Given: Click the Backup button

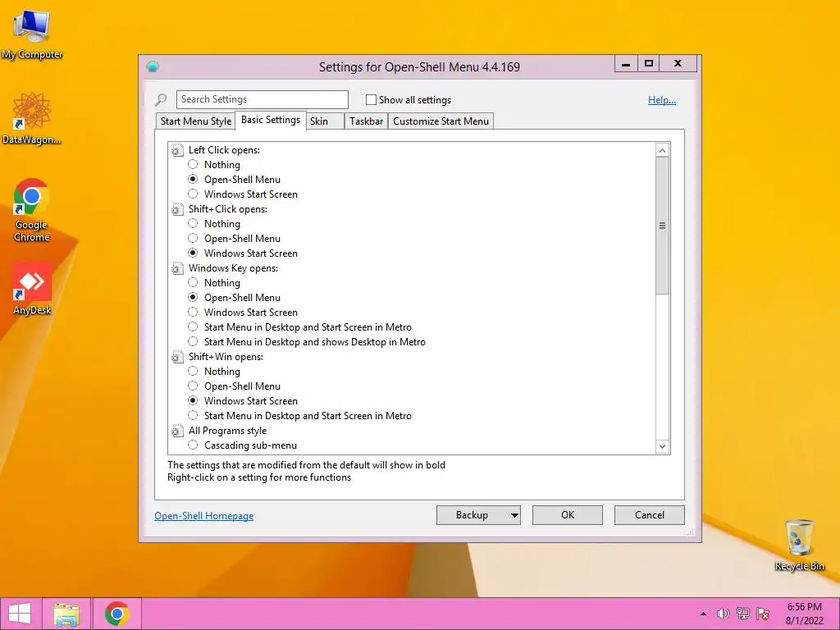Looking at the screenshot, I should [x=472, y=515].
